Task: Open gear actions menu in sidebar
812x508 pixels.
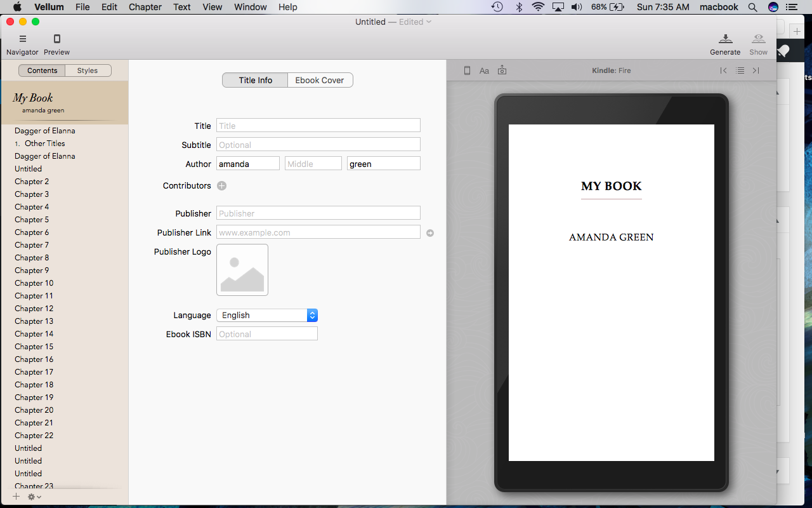Action: [x=34, y=497]
